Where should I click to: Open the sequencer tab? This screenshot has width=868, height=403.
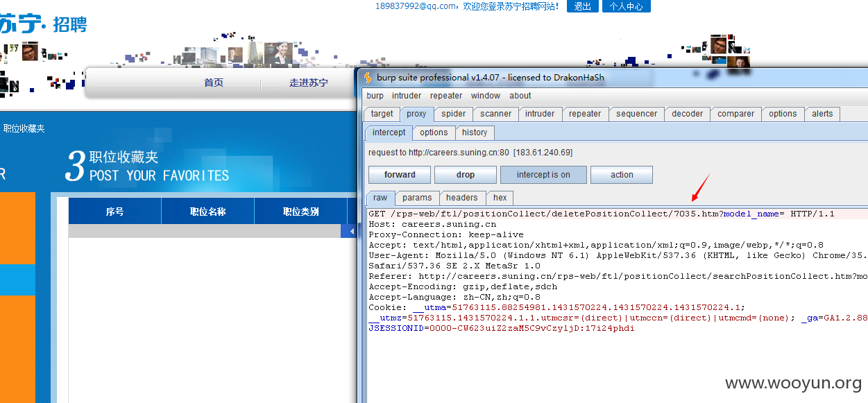click(x=637, y=114)
